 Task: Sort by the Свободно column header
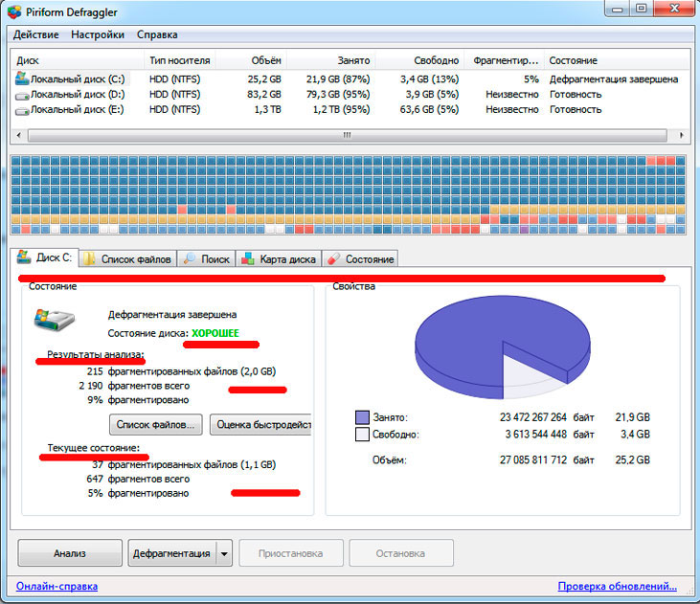click(x=420, y=60)
